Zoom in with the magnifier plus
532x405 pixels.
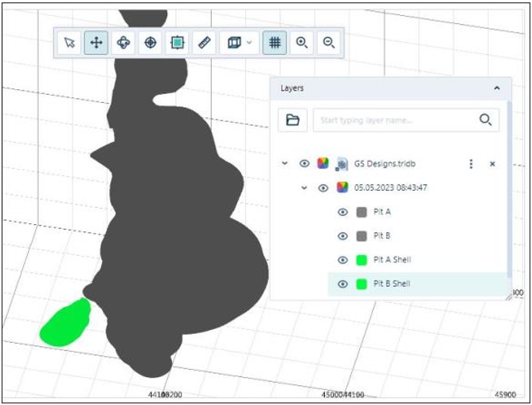[302, 43]
